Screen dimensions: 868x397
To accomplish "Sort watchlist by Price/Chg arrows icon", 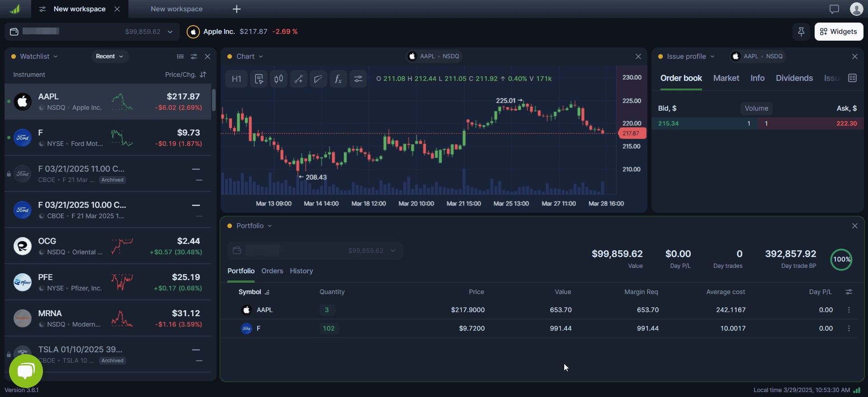I will pyautogui.click(x=203, y=75).
